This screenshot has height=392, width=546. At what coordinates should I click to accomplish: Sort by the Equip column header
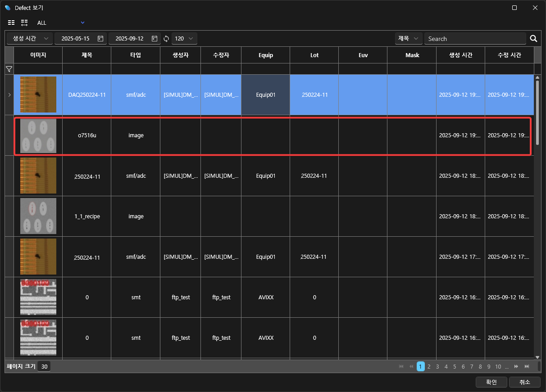coord(265,55)
